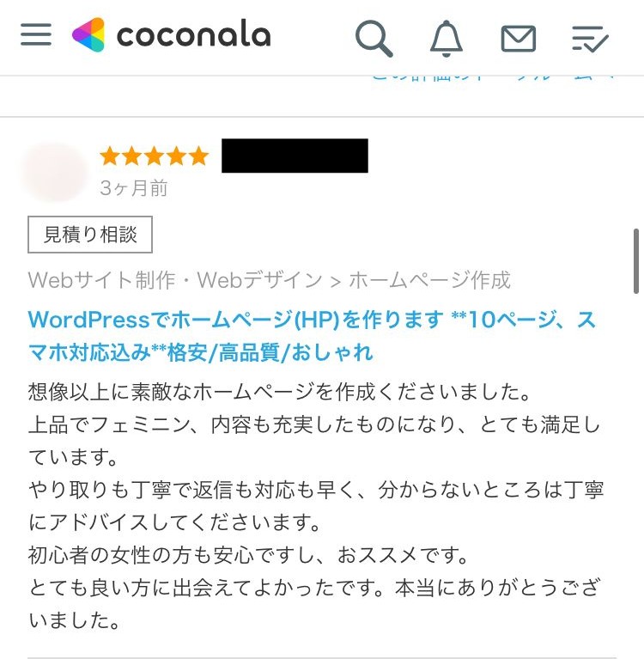644x659 pixels.
Task: Click the first orange rating star
Action: (110, 156)
